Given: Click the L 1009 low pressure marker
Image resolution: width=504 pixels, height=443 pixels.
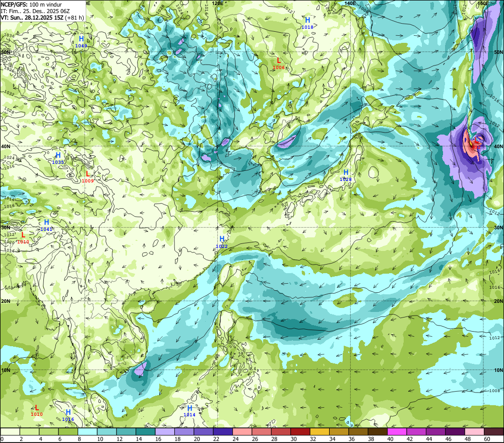Looking at the screenshot, I should [x=87, y=177].
